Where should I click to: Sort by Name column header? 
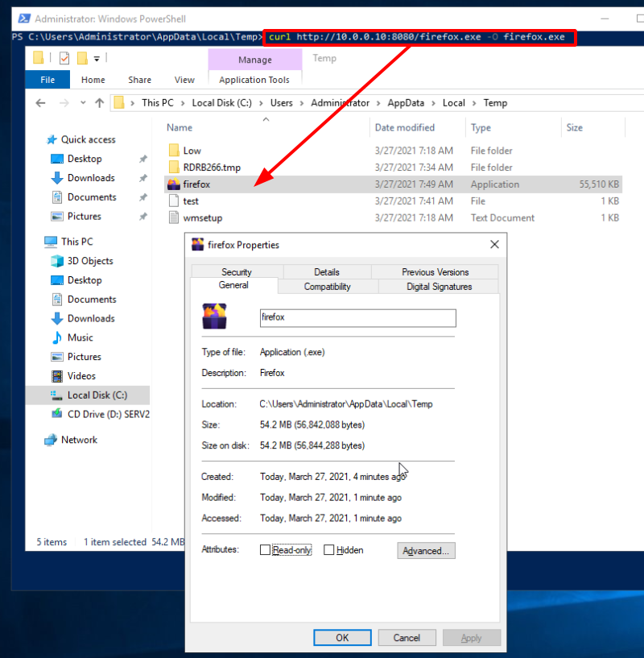pos(180,127)
